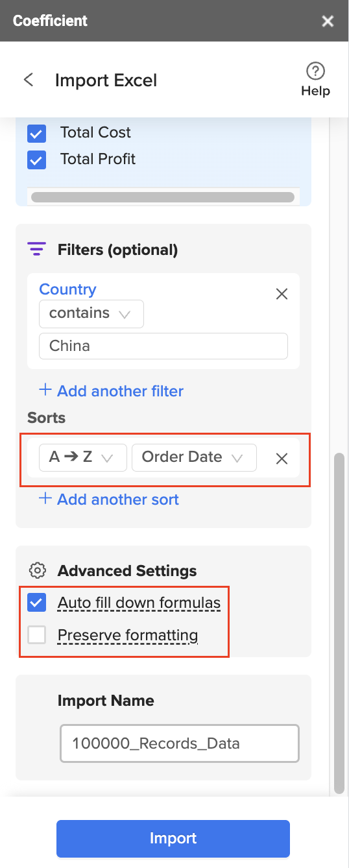Click the blue Import button
Viewport: 349px width, 868px height.
tap(173, 838)
